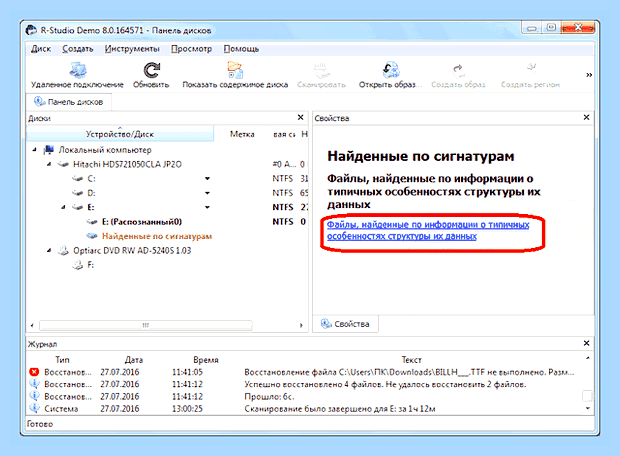The height and width of the screenshot is (456, 620).
Task: Open the Диск menu
Action: 41,49
